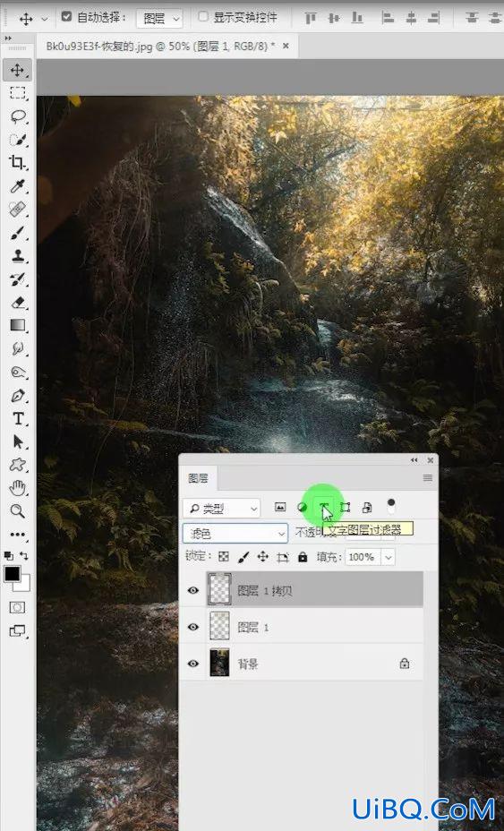Open the Move tool preset picker arrow
Image resolution: width=504 pixels, height=831 pixels.
(x=45, y=19)
